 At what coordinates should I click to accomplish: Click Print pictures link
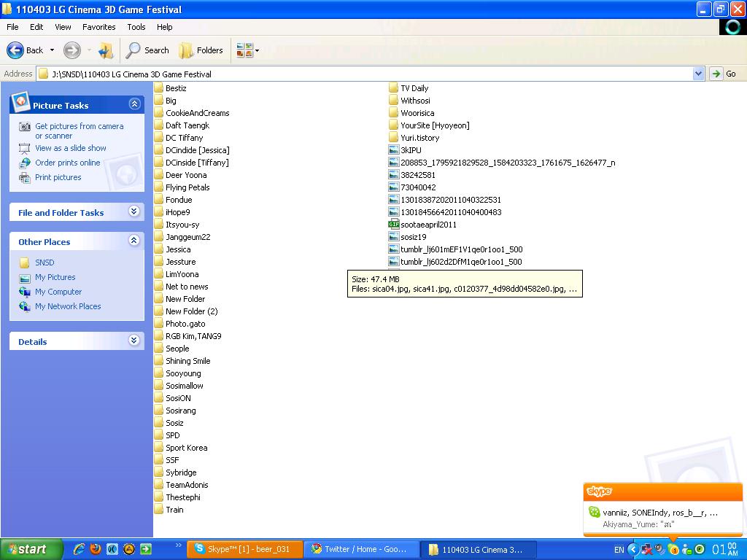click(58, 177)
